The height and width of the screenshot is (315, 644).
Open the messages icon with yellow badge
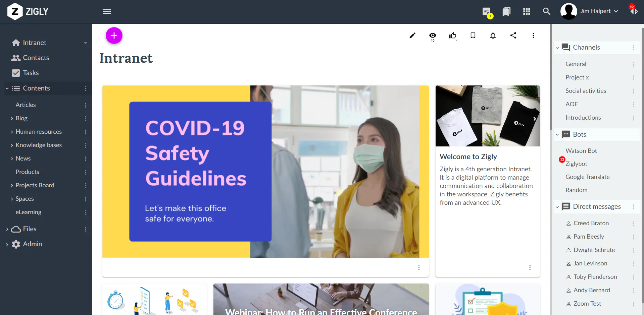tap(487, 12)
